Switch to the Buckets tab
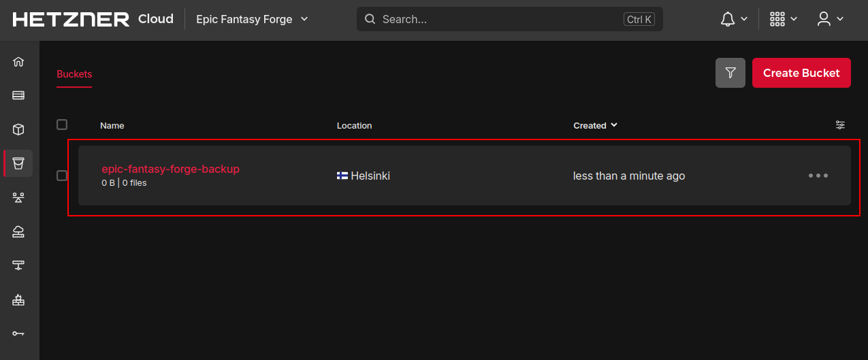 [74, 74]
